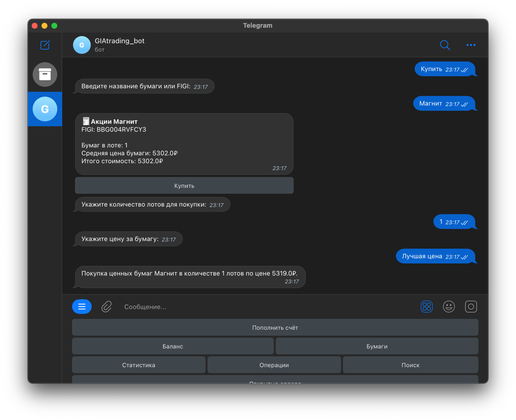
Task: Click the sent message Магнит bubble
Action: point(444,104)
